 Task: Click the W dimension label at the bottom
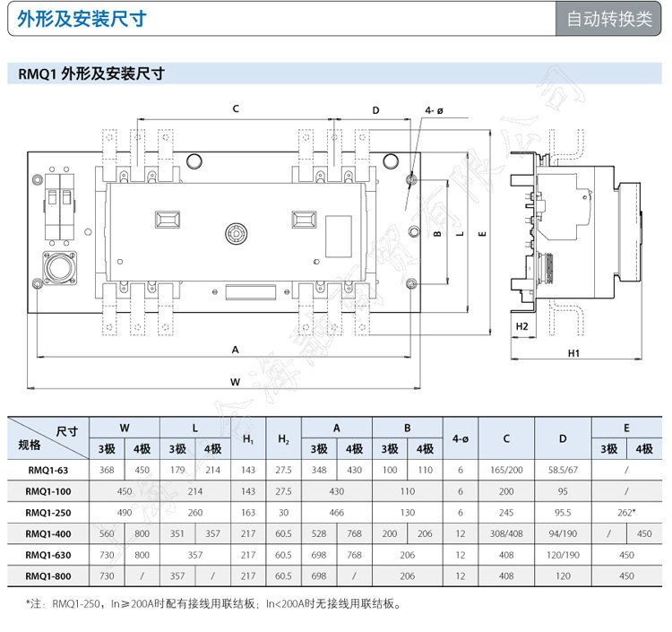tap(235, 382)
